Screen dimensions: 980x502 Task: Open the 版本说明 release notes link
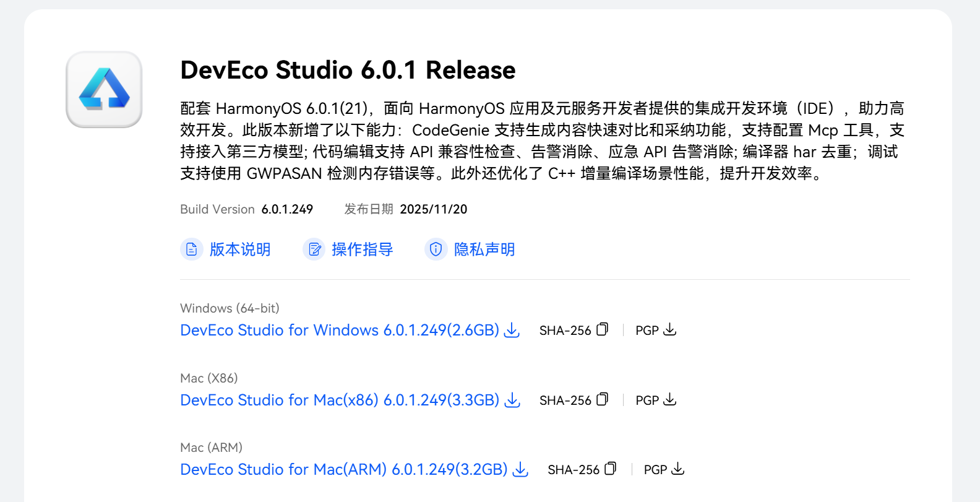tap(240, 249)
